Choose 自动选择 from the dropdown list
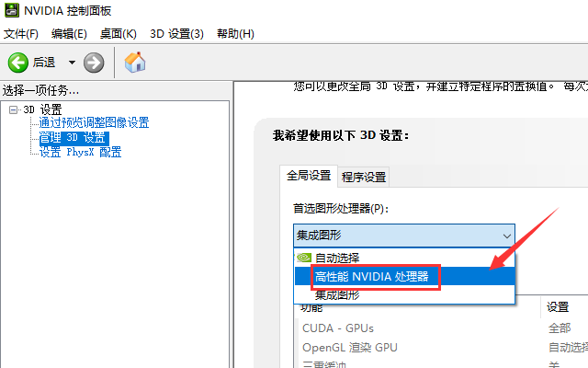This screenshot has width=588, height=368. tap(336, 258)
